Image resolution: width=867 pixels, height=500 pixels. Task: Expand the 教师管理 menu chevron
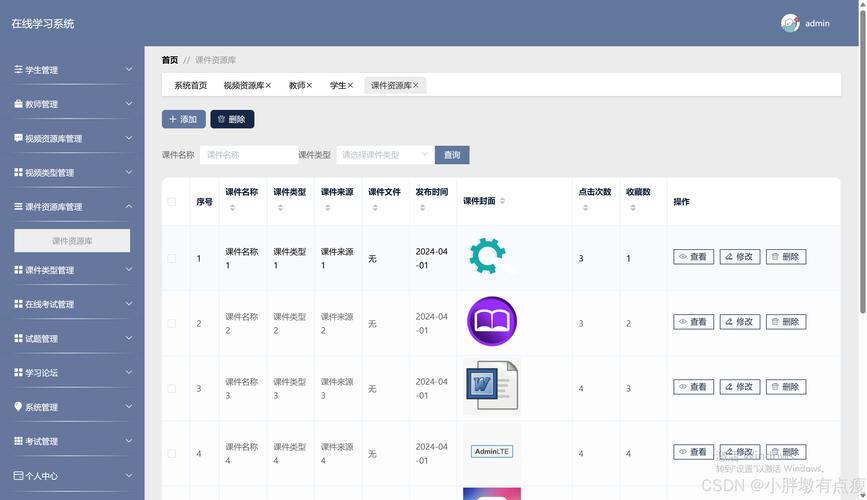coord(129,104)
